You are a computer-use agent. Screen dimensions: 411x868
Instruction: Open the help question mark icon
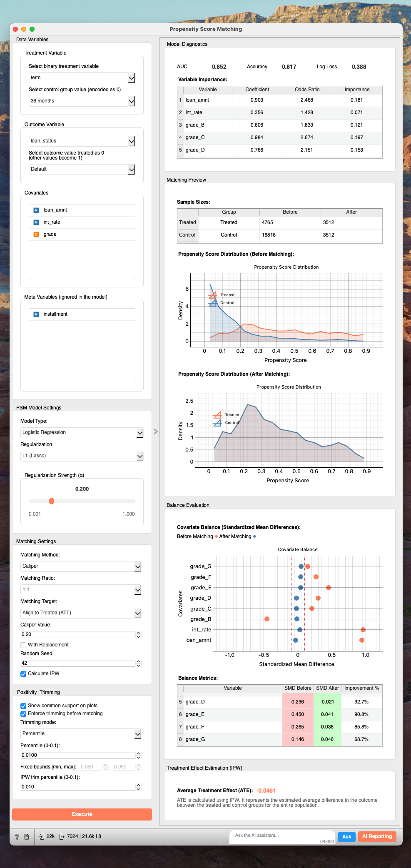click(17, 836)
